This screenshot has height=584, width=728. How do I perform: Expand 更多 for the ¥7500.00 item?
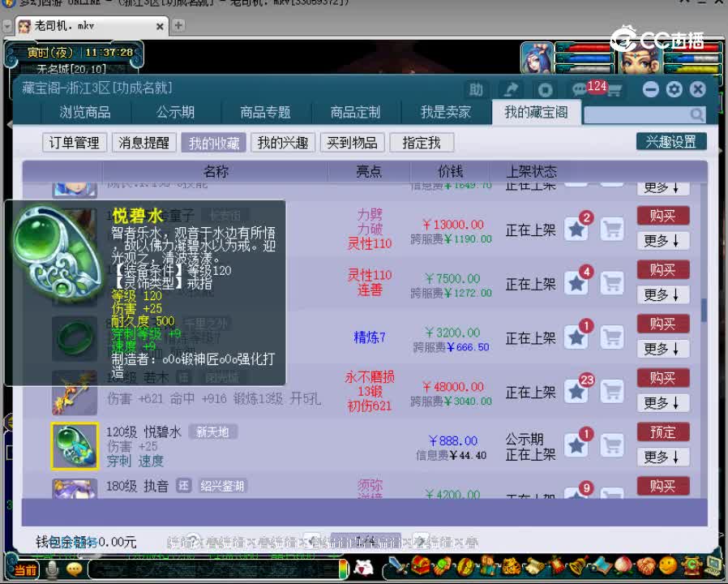[662, 294]
